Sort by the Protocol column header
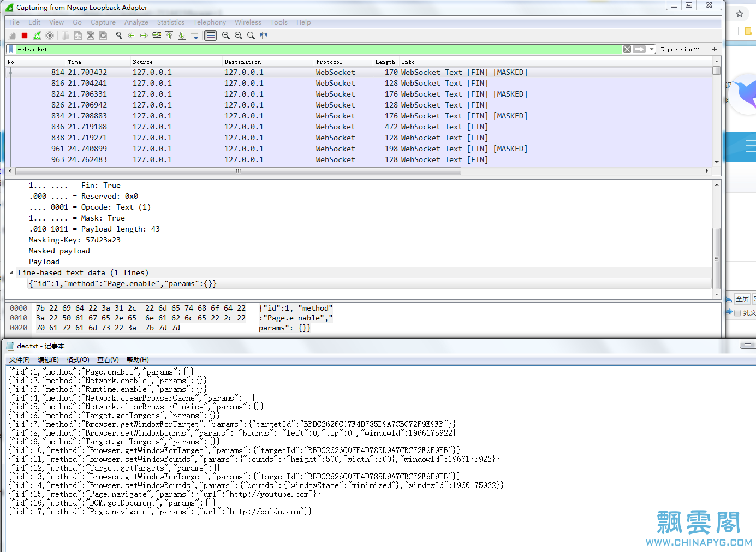 pyautogui.click(x=343, y=62)
